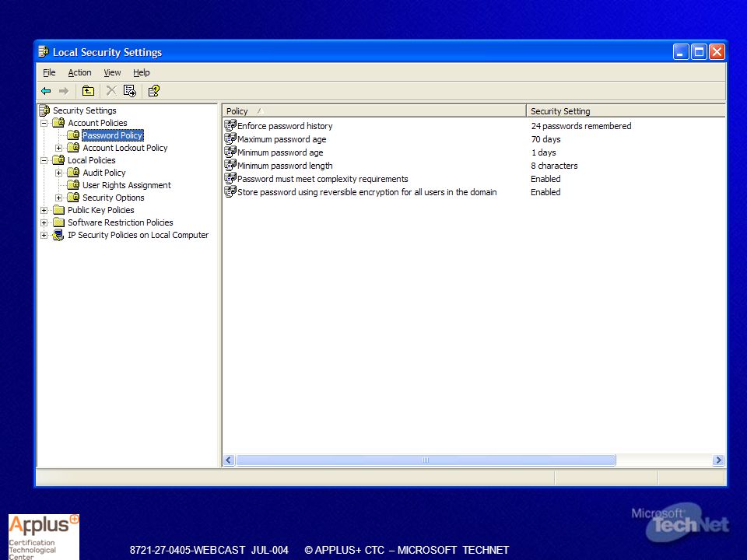Select the Maximum password age row text

282,139
